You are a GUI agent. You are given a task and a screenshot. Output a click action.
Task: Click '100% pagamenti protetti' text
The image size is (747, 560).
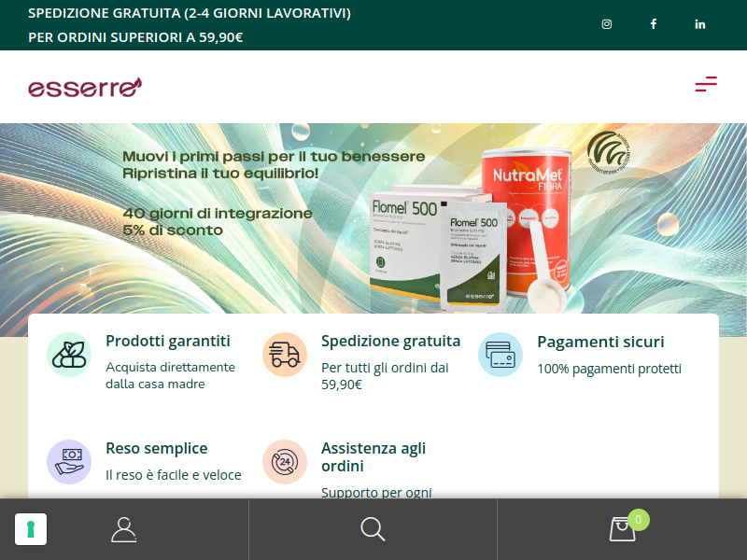(x=610, y=369)
